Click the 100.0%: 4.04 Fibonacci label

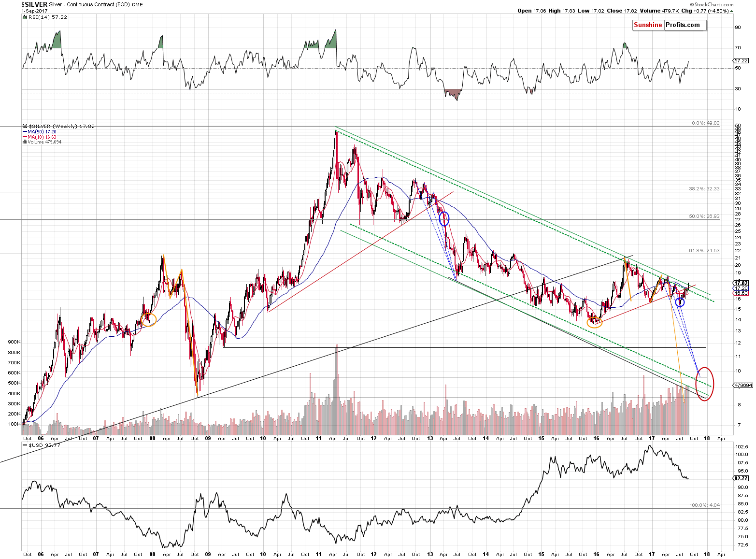705,505
